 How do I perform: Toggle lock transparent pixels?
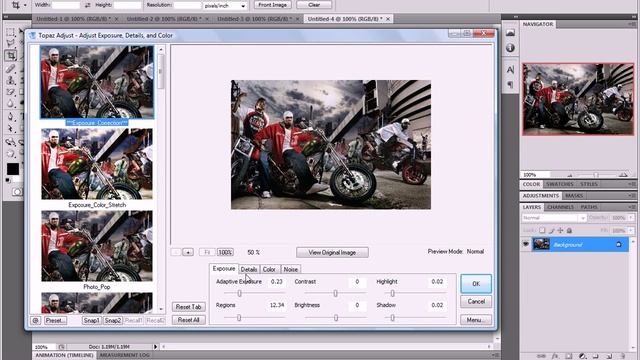point(542,231)
